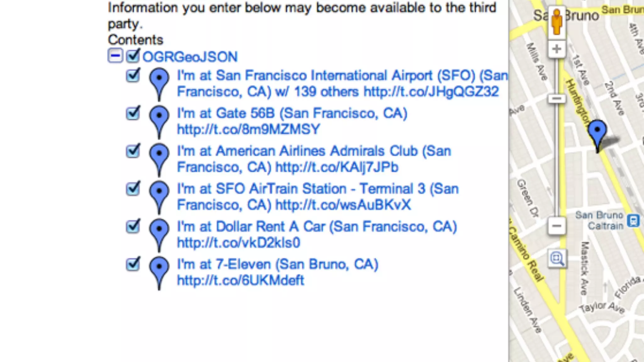
Task: Uncheck the San Francisco International Airport checkbox
Action: [x=133, y=75]
